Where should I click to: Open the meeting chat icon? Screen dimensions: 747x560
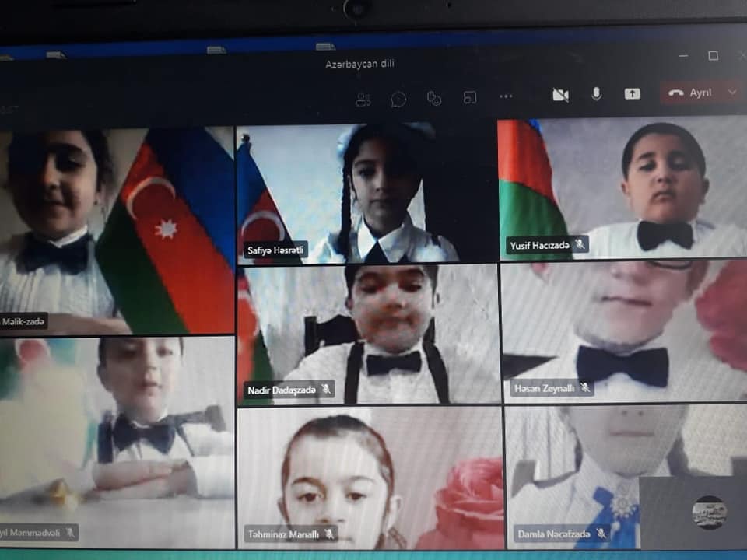tap(398, 99)
